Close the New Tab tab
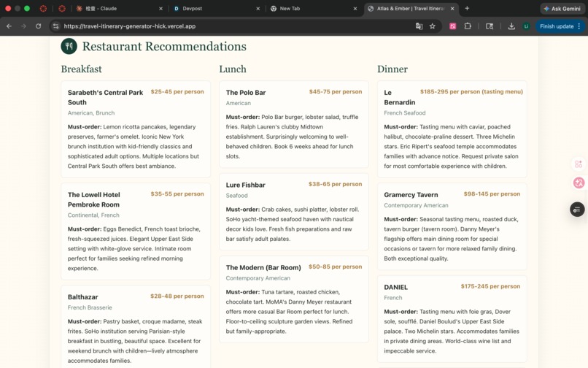This screenshot has height=368, width=588. coord(355,8)
